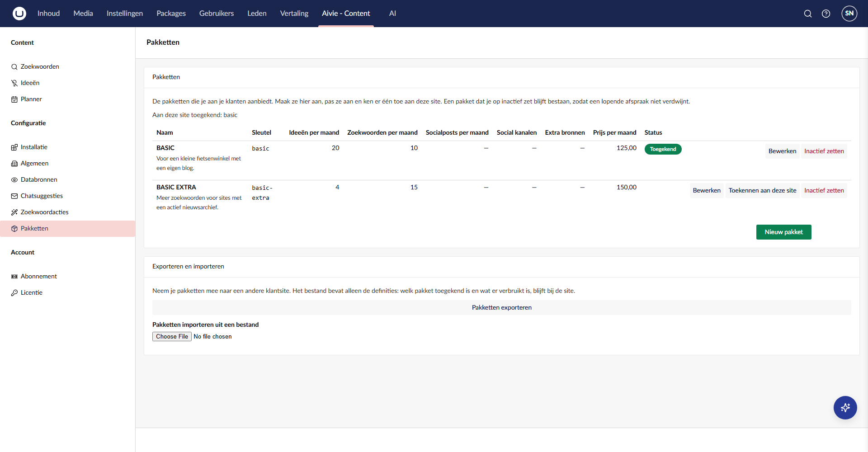
Task: Click the Algemeen sidebar icon
Action: pos(14,164)
